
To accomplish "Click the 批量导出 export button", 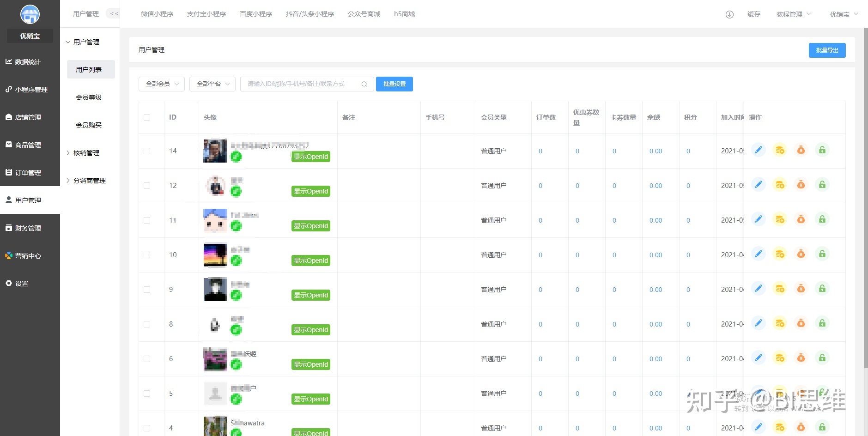I will 827,50.
